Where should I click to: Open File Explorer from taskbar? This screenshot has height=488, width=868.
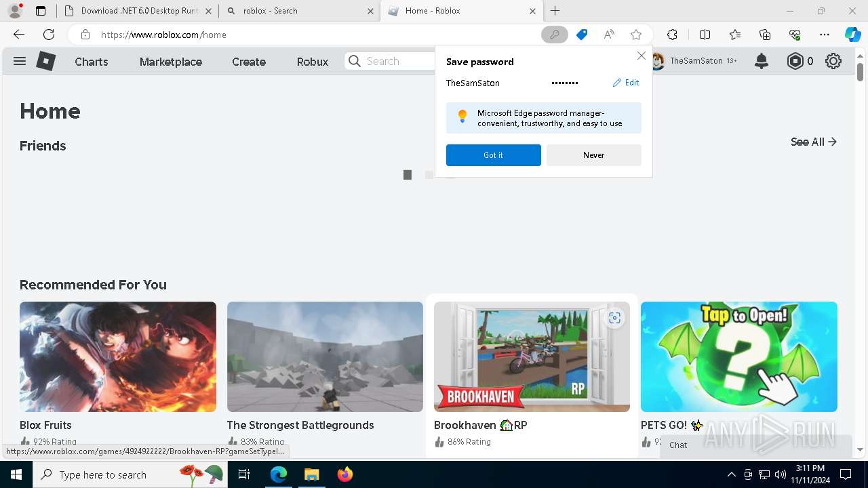(311, 474)
